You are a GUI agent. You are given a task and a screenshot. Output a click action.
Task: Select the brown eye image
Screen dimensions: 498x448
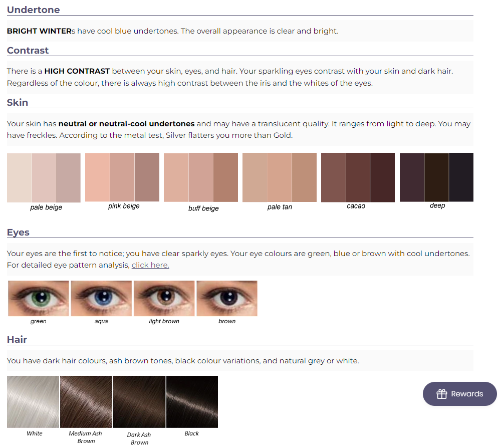[227, 298]
